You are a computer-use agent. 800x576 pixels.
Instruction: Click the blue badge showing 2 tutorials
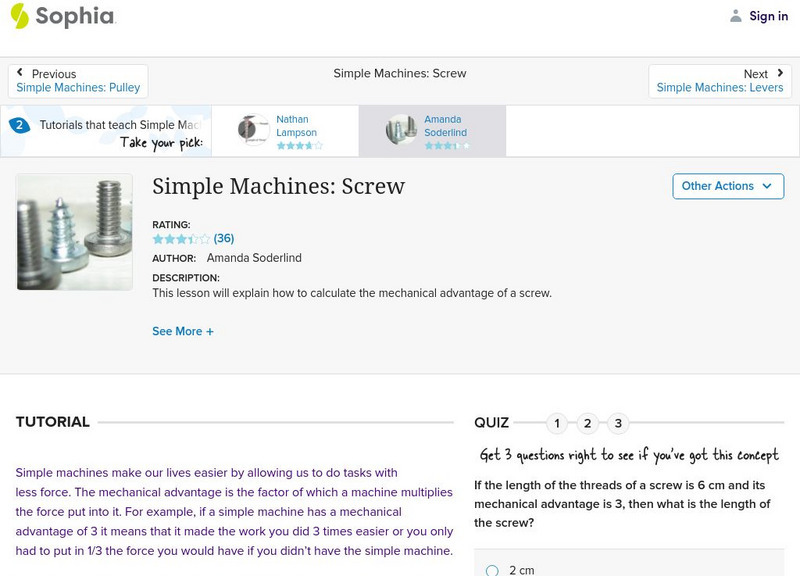coord(20,124)
